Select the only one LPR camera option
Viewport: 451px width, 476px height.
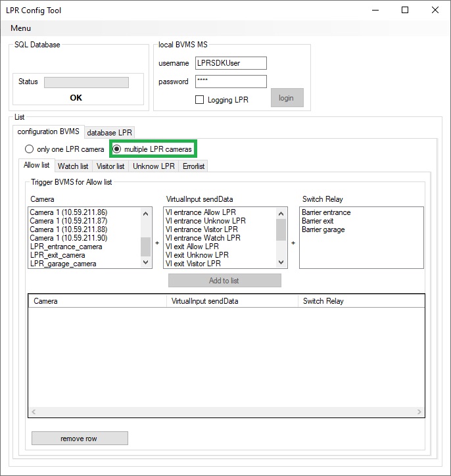click(x=29, y=149)
